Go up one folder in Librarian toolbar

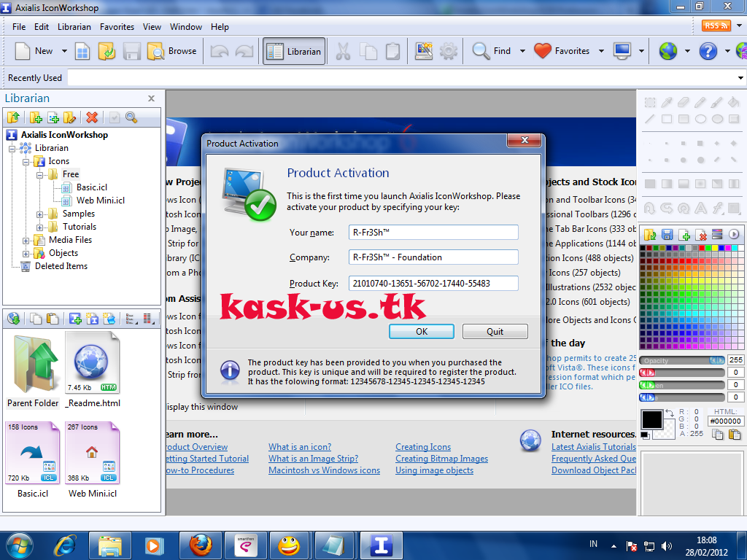coord(13,117)
